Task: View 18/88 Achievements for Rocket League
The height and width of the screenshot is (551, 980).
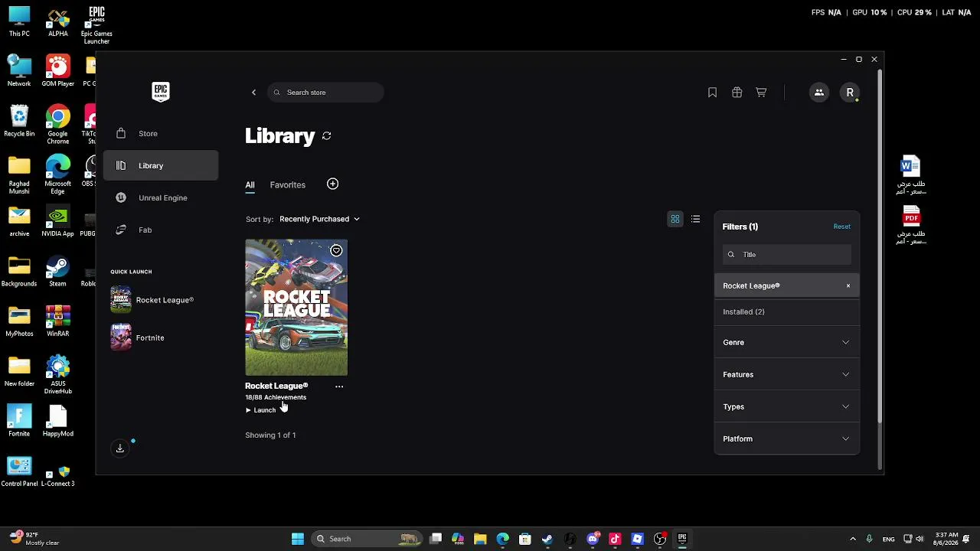Action: [x=276, y=397]
